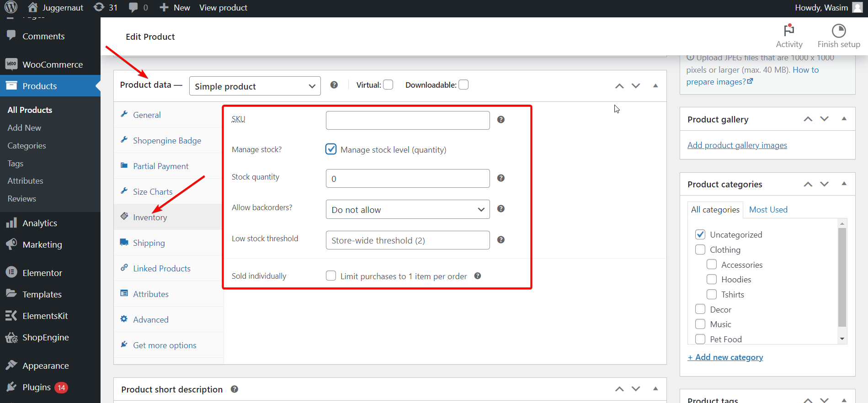Viewport: 868px width, 403px height.
Task: Click help icon beside Product short description
Action: [234, 389]
